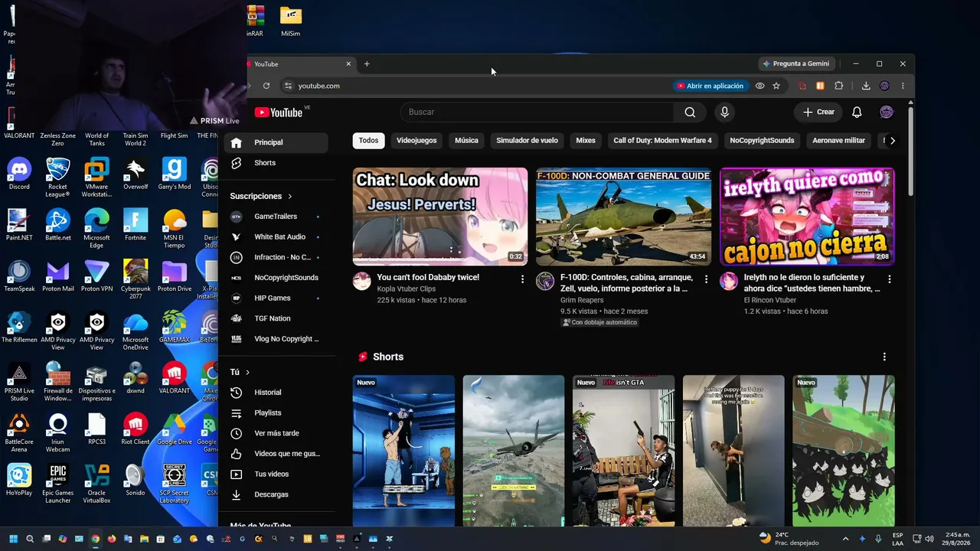Open Playlists in the sidebar
This screenshot has width=980, height=551.
click(x=276, y=413)
